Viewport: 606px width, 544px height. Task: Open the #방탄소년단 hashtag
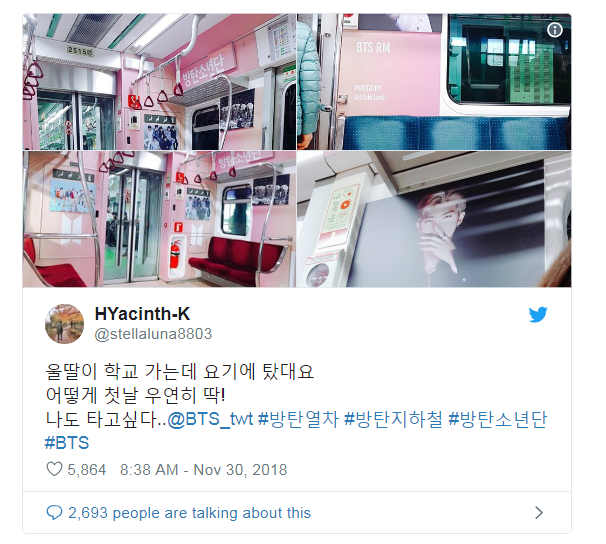pos(497,419)
